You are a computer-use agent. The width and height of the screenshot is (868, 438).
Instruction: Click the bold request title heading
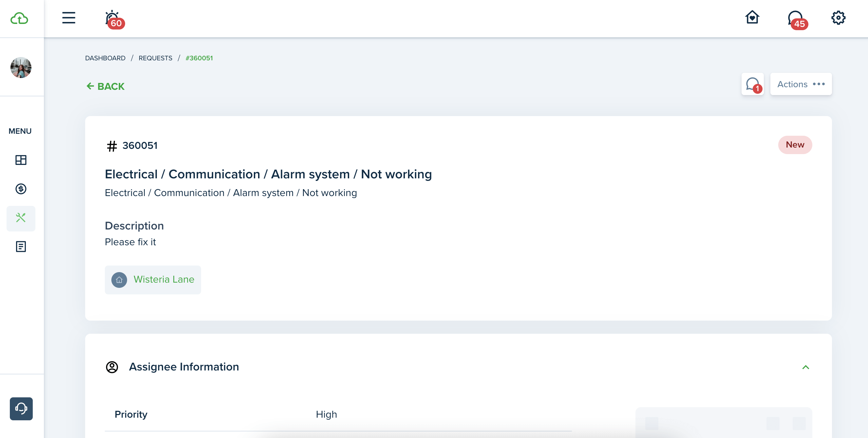(268, 174)
